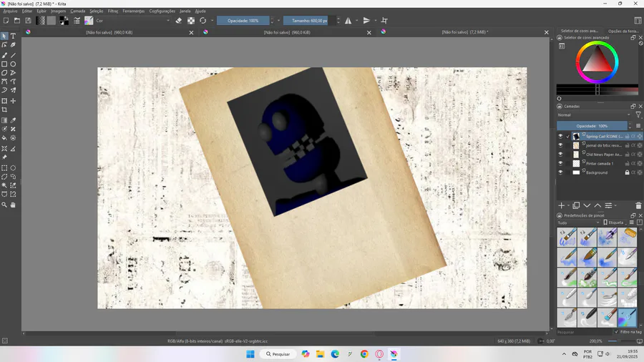Screen dimensions: 644x362
Task: Select the Calligraphy tool
Action: (13, 45)
